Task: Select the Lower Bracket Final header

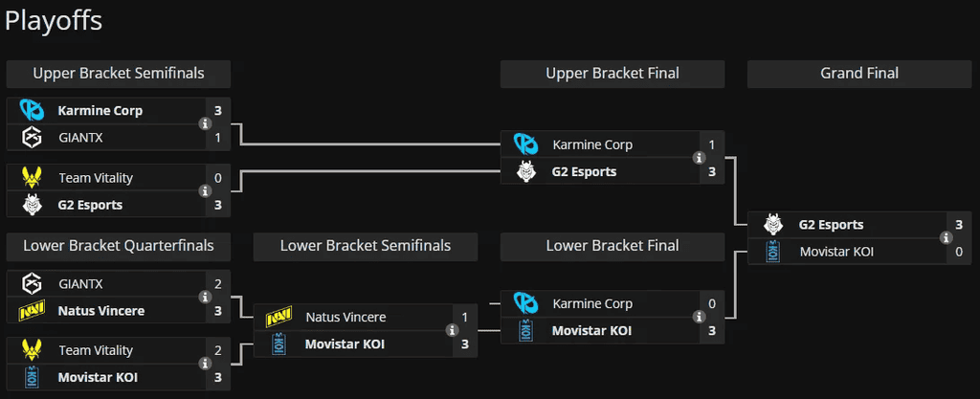Action: pyautogui.click(x=612, y=246)
